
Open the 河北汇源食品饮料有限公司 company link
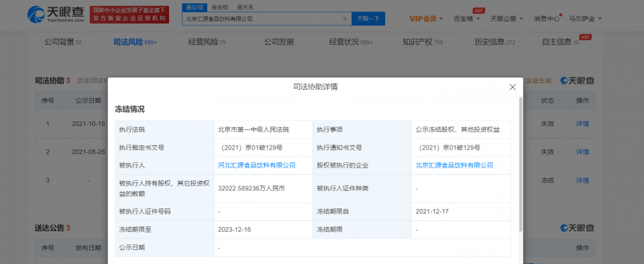point(257,166)
